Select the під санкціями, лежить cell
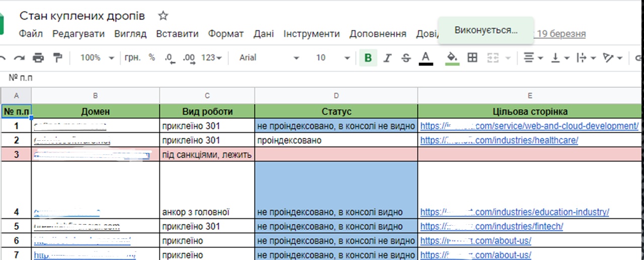This screenshot has width=644, height=260. coord(207,154)
